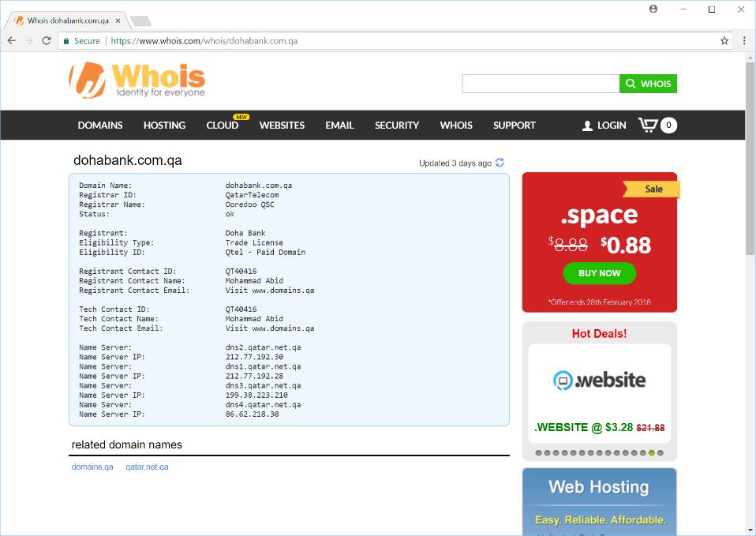756x536 pixels.
Task: Click the IP address '199.38.223.210'
Action: coord(256,395)
